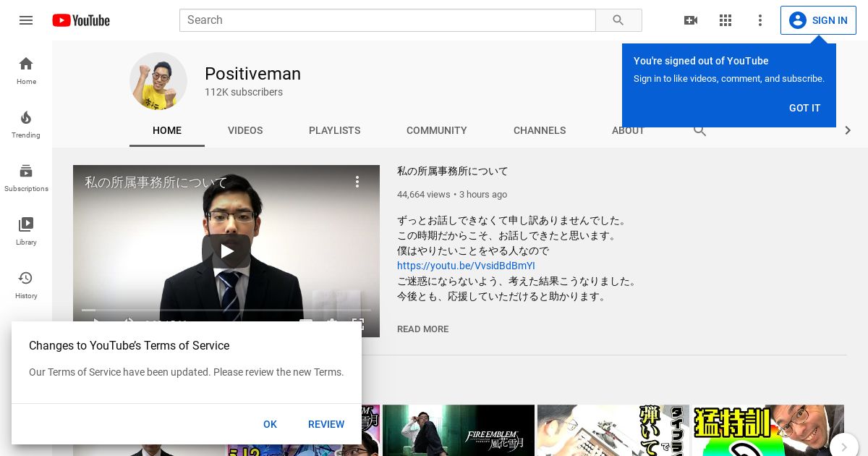Open the youtu.be/VvsidBdBmYI link
The height and width of the screenshot is (456, 868).
(466, 266)
